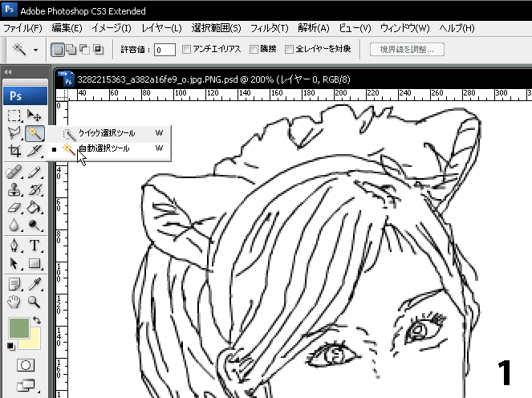Select the Paint Bucket tool
Screen dimensions: 532x398
click(x=35, y=207)
